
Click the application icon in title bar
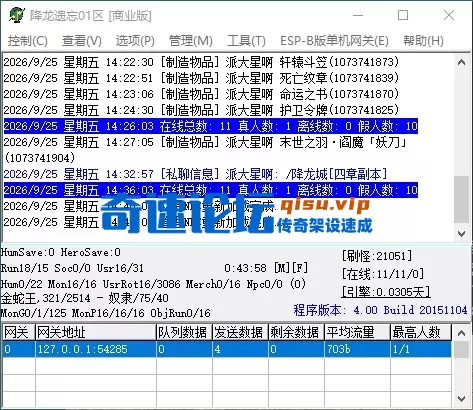point(17,15)
